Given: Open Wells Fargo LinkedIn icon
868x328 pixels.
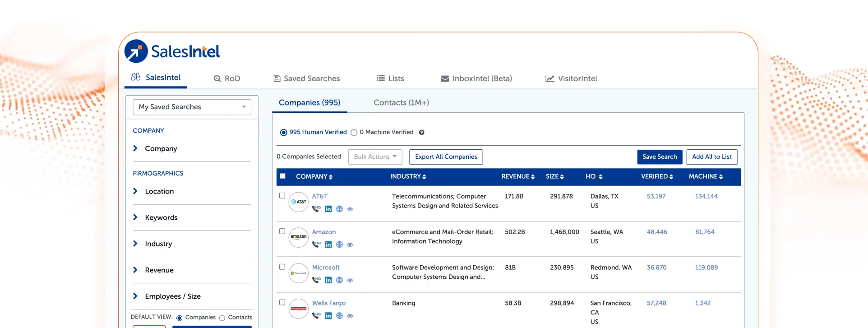Looking at the screenshot, I should point(328,316).
